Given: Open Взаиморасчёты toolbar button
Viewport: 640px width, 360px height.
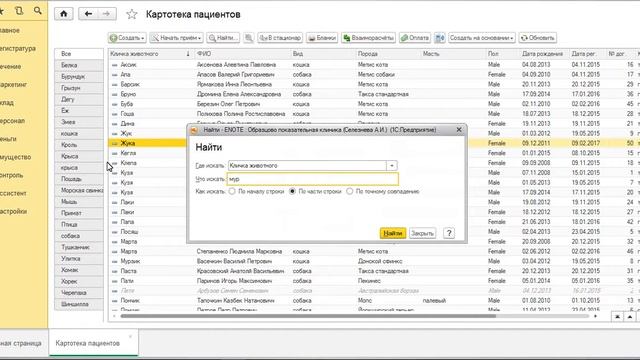Looking at the screenshot, I should coord(368,38).
